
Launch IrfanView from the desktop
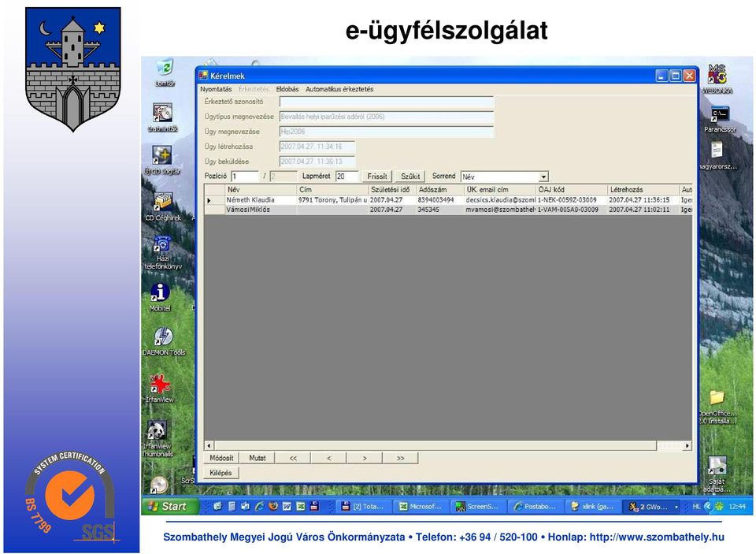(160, 389)
